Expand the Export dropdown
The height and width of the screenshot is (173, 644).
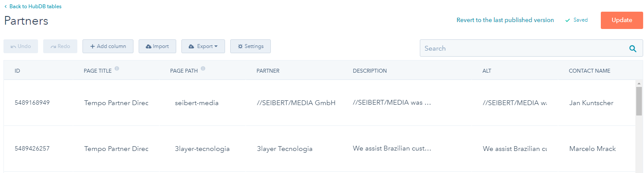coord(203,46)
